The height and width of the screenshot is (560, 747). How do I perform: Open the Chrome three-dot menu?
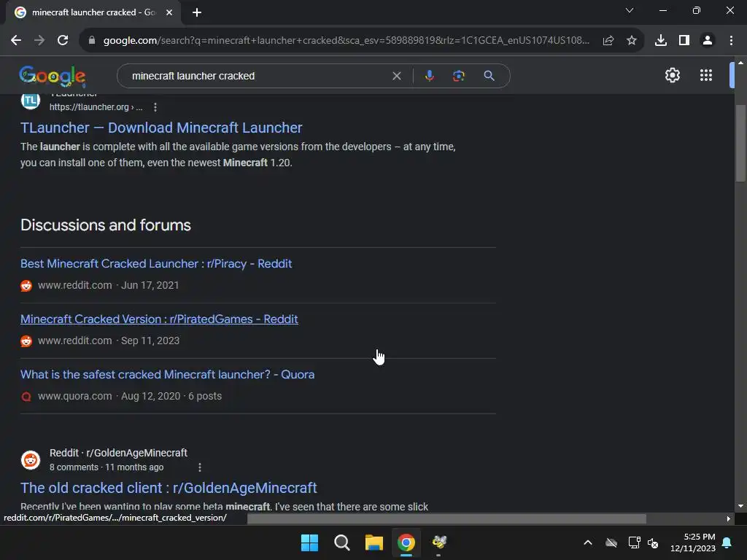731,41
